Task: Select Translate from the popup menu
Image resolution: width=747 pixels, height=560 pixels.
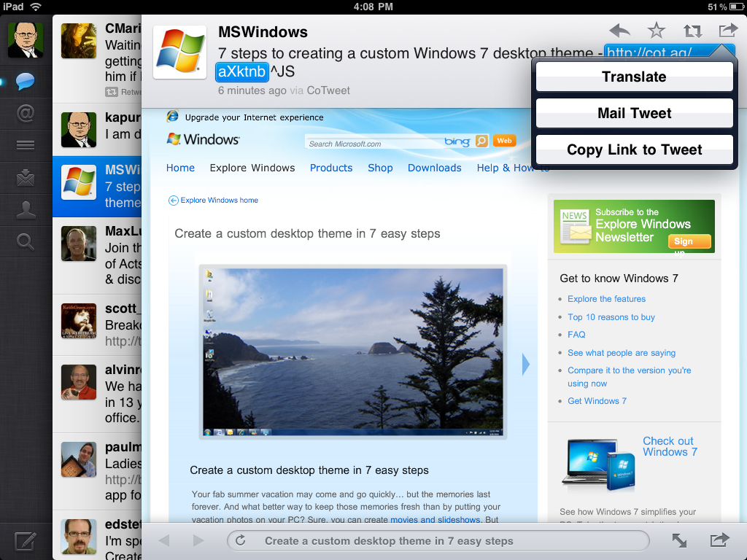Action: [x=633, y=77]
